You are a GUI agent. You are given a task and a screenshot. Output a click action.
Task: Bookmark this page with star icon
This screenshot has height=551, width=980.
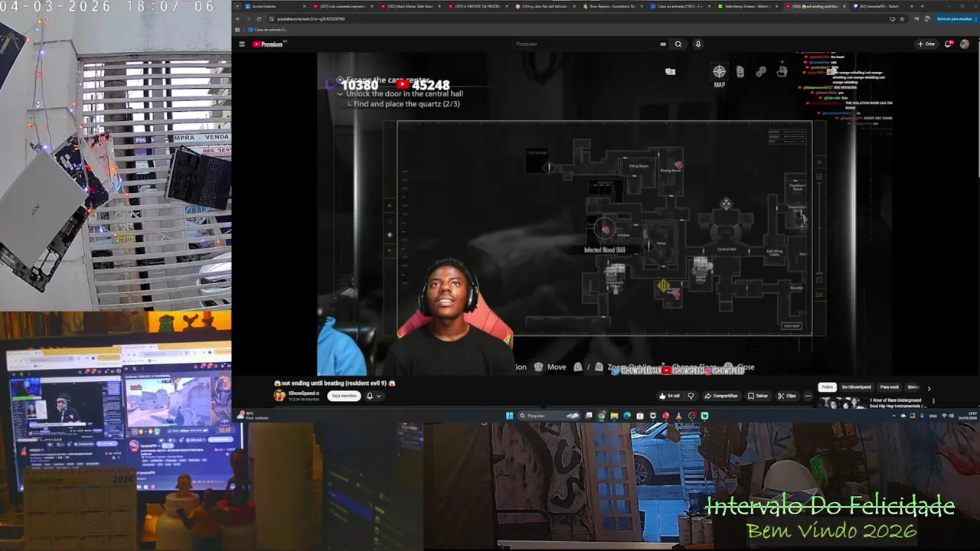point(903,18)
